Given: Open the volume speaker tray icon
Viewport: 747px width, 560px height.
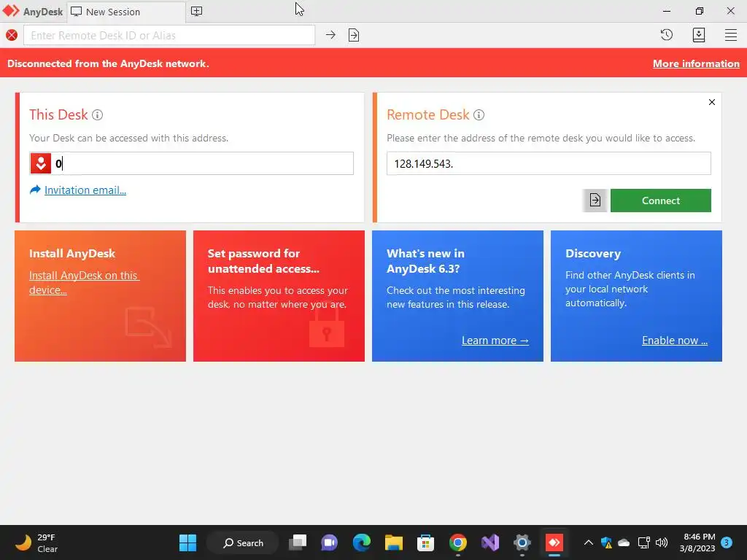Looking at the screenshot, I should tap(662, 542).
